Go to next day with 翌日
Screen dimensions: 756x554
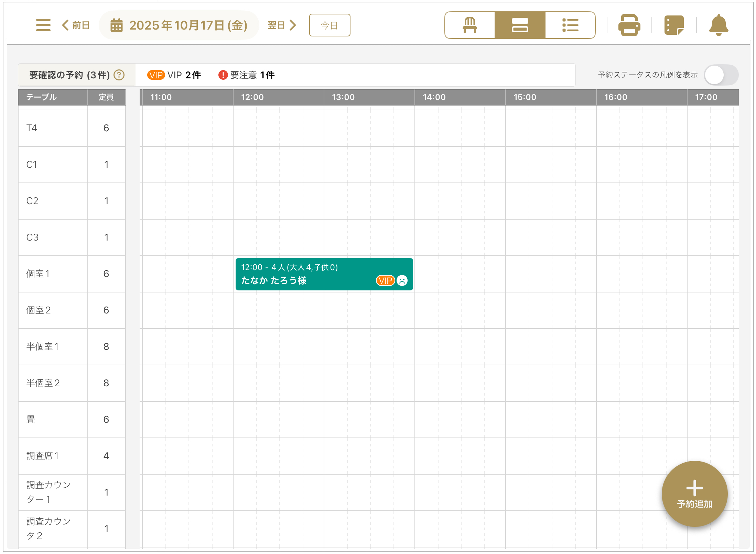tap(282, 25)
